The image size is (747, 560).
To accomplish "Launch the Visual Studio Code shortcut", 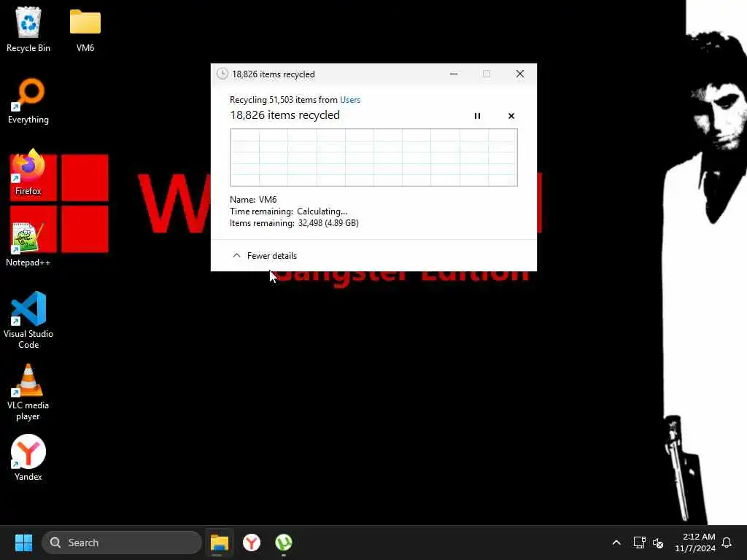I will (28, 320).
